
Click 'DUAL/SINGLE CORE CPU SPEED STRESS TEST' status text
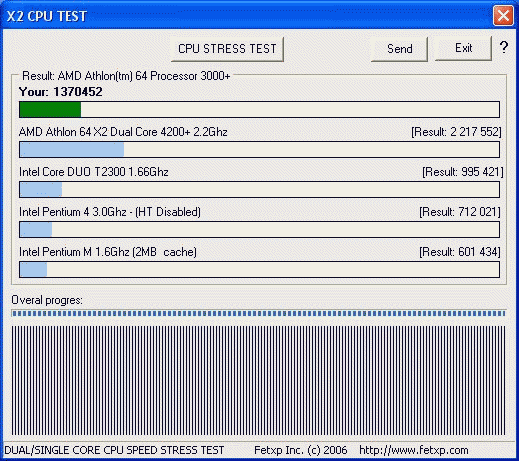click(114, 450)
